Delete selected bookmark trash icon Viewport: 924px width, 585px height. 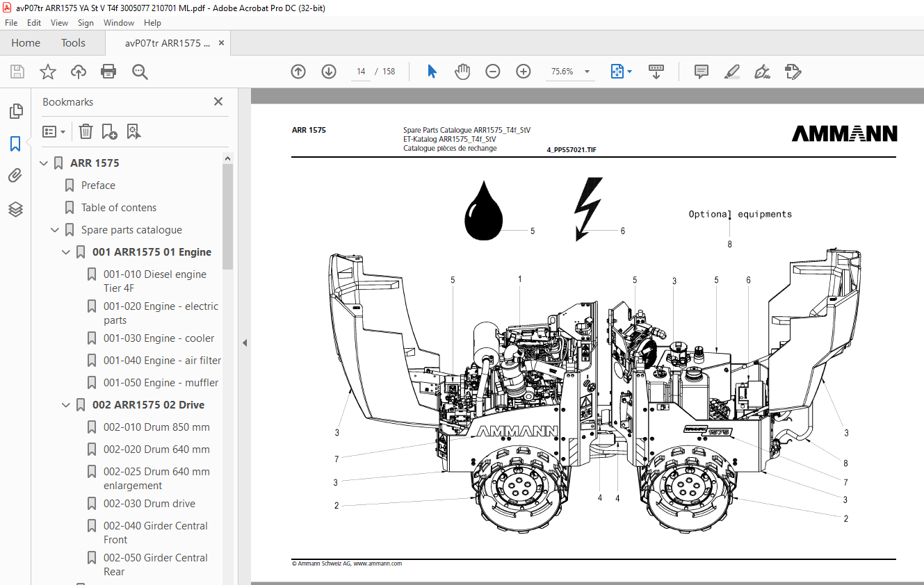point(86,131)
